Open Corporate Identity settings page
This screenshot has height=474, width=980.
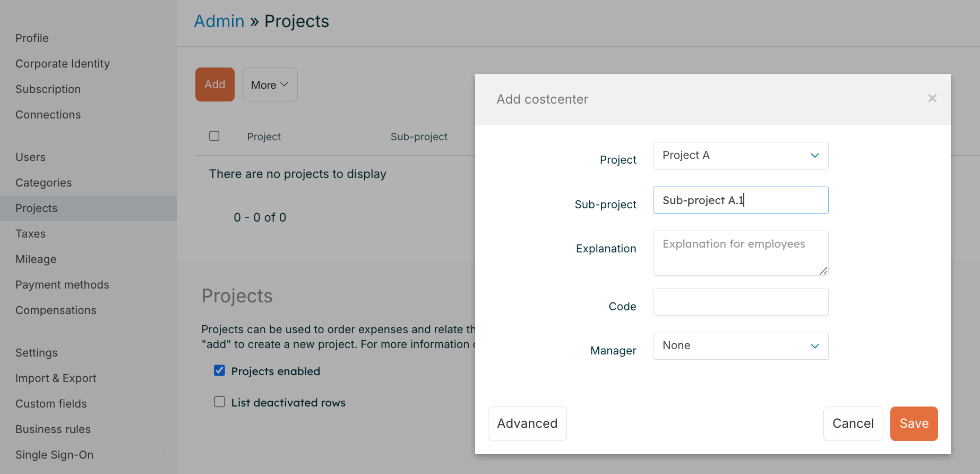tap(63, 64)
